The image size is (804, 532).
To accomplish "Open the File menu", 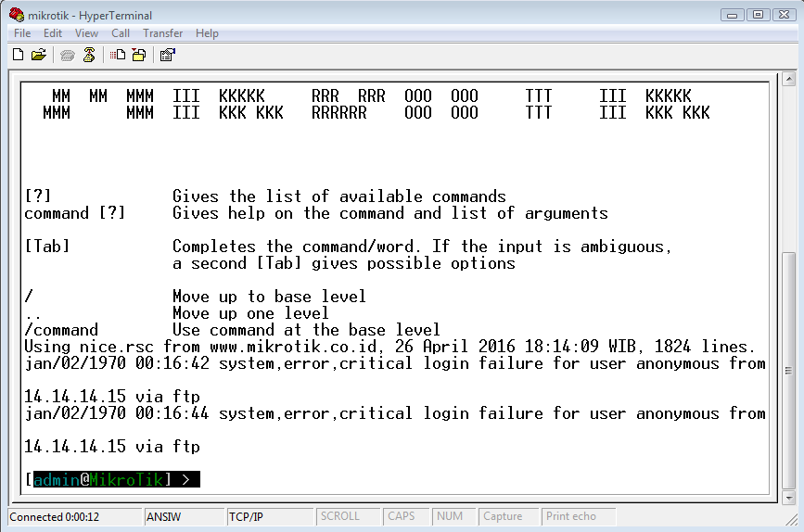I will pyautogui.click(x=22, y=33).
